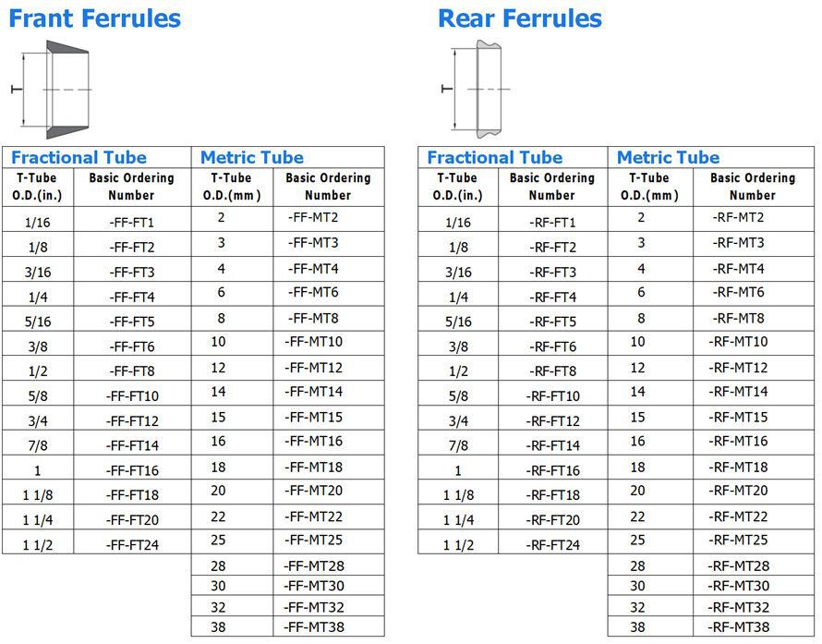Click the Rear Ferrules heading
Image resolution: width=822 pixels, height=644 pixels.
[x=520, y=18]
